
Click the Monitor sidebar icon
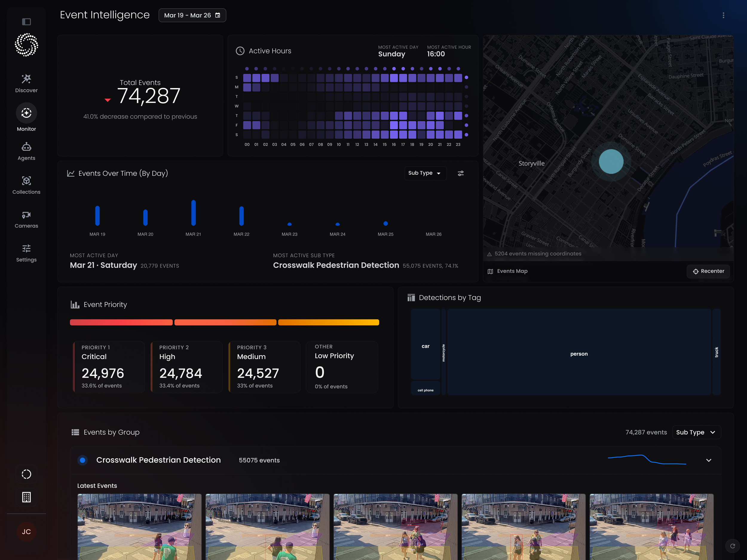coord(26,113)
